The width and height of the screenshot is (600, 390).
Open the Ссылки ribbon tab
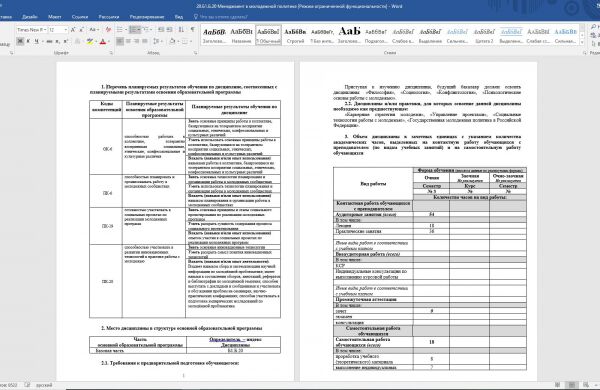(80, 17)
